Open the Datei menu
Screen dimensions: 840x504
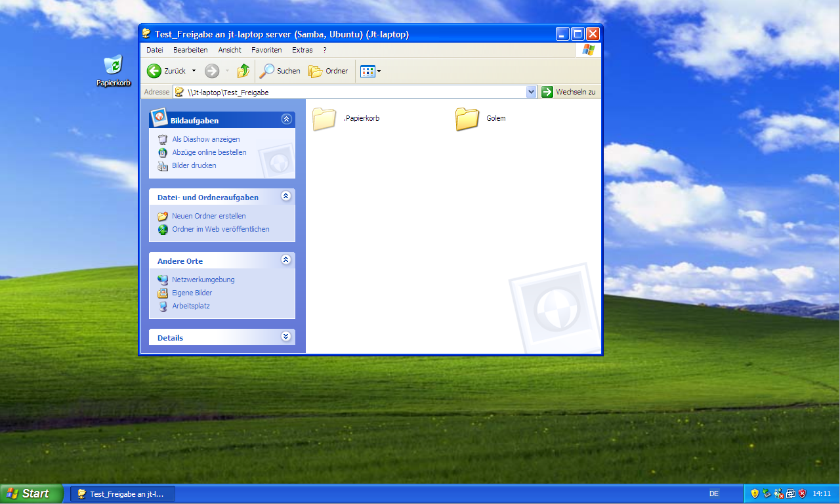click(155, 50)
